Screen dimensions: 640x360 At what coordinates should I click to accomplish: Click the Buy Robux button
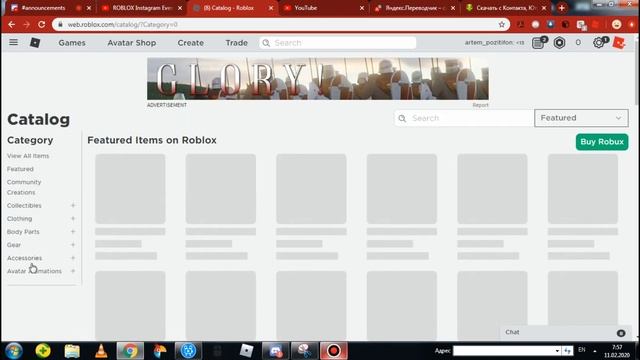[x=602, y=142]
